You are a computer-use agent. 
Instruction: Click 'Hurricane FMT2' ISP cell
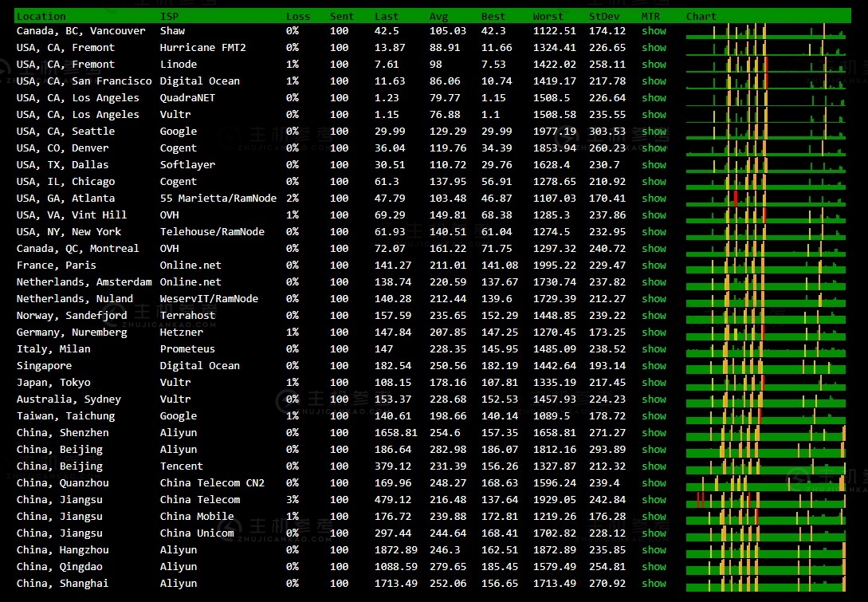tap(202, 48)
